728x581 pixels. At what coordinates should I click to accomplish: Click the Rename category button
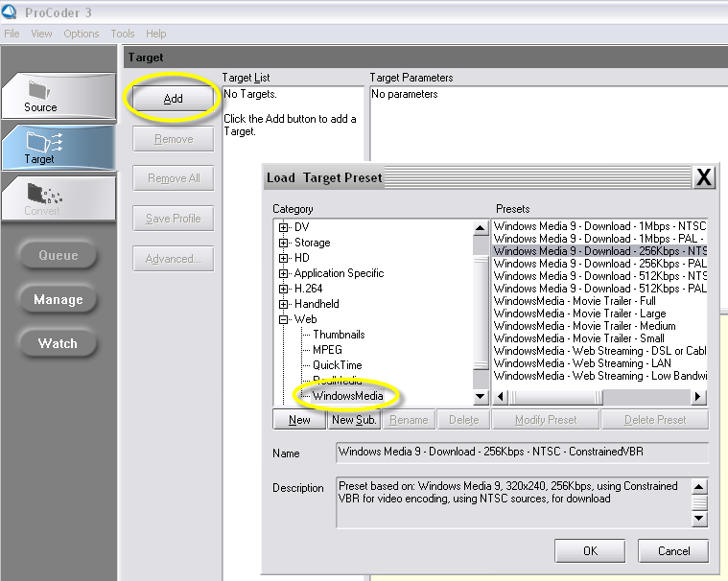pyautogui.click(x=409, y=420)
